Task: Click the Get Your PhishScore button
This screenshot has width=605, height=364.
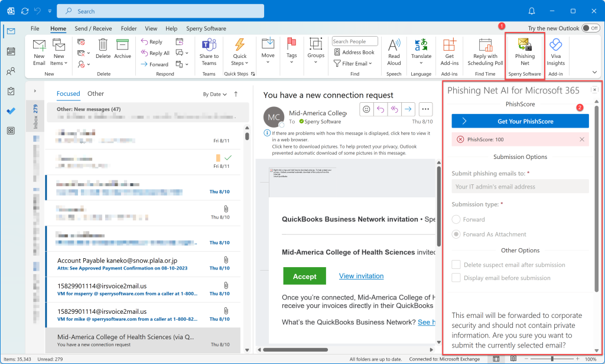Action: pos(520,121)
